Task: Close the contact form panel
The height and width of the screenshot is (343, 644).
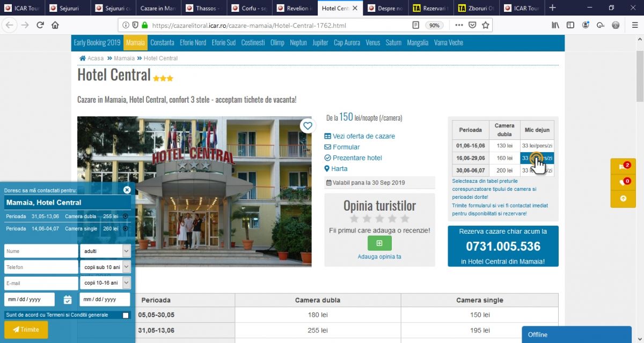Action: [x=127, y=190]
